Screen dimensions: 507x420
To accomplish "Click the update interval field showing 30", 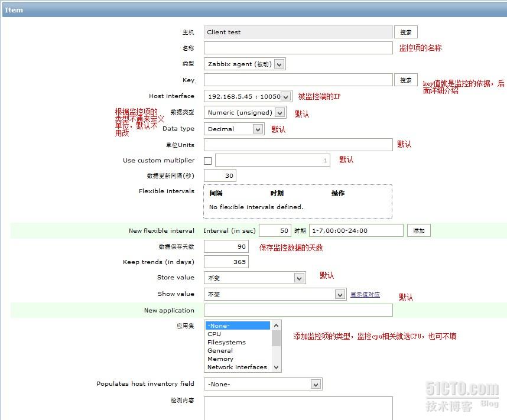I will [x=220, y=175].
